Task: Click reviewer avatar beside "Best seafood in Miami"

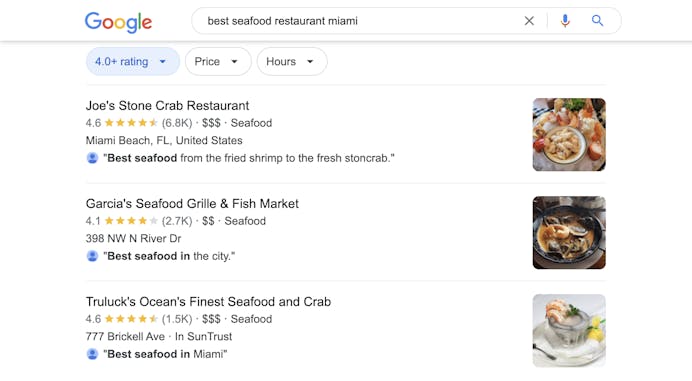Action: (92, 354)
